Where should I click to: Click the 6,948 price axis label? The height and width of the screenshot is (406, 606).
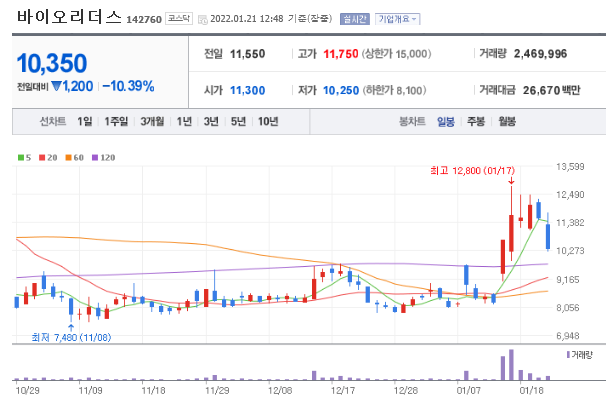tap(568, 336)
